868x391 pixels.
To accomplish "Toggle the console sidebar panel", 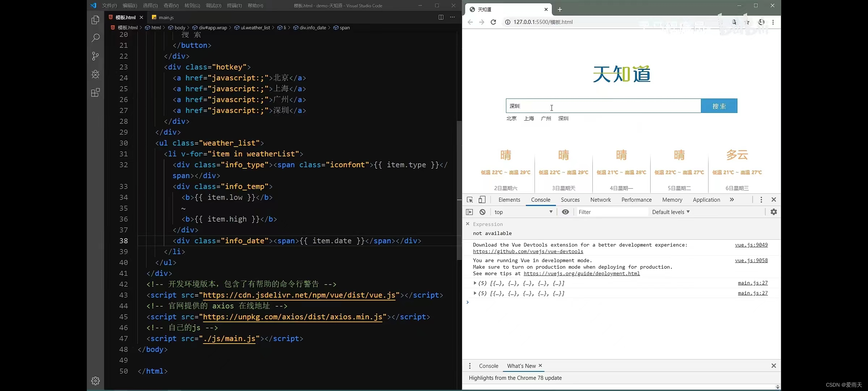I will point(469,212).
